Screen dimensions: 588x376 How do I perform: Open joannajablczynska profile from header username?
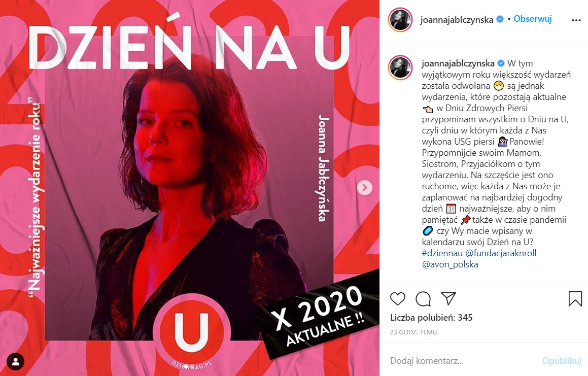pos(457,19)
